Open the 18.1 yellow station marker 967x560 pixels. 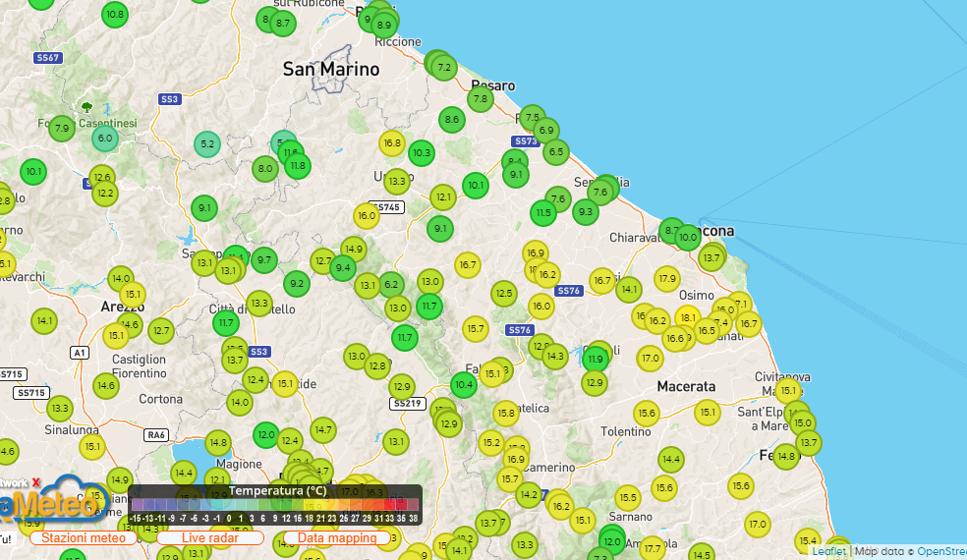[687, 318]
